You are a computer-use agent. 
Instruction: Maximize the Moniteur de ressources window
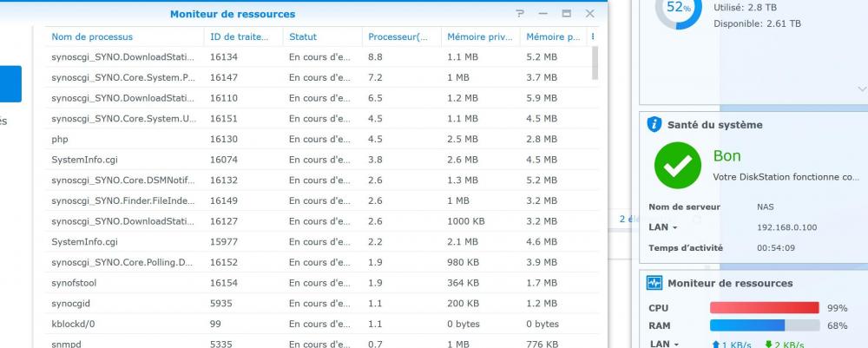567,14
